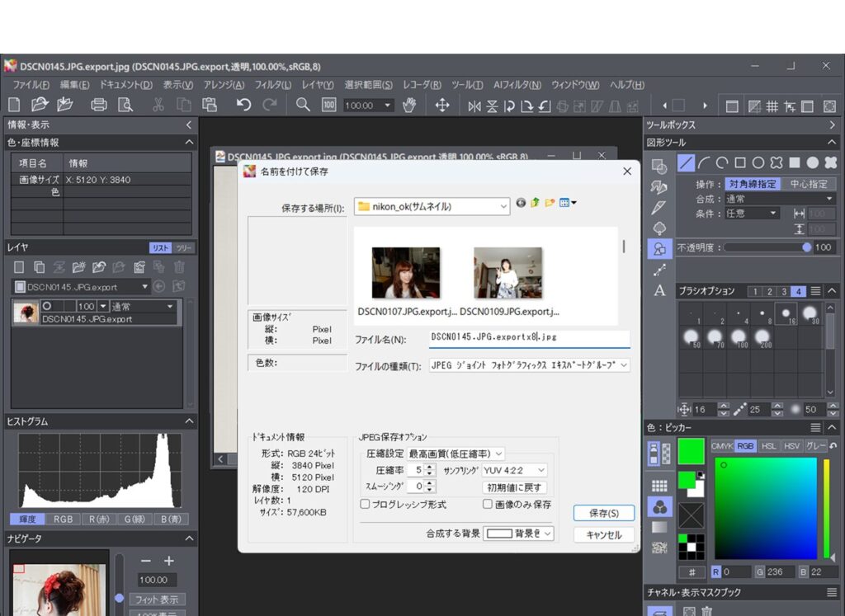Open the Zoom magnifier tool
Image resolution: width=845 pixels, height=616 pixels.
(x=302, y=105)
